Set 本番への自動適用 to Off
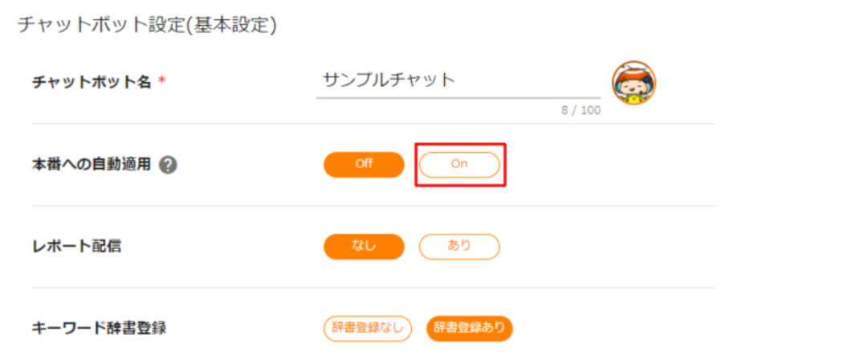Screen dimensions: 868x364 [x=364, y=164]
